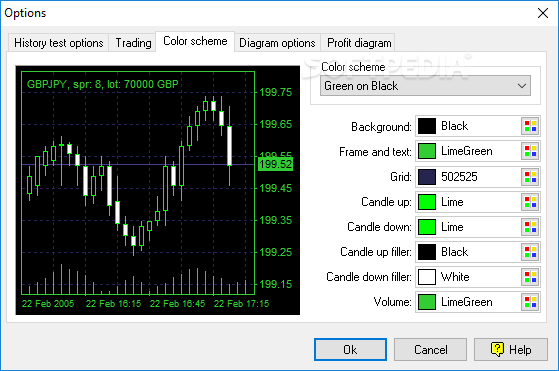Open color picker for Volume row
Viewport: 559px width, 371px height.
530,302
